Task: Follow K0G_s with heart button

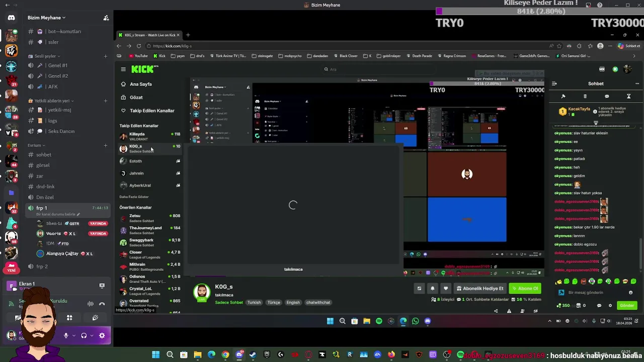Action: (445, 289)
